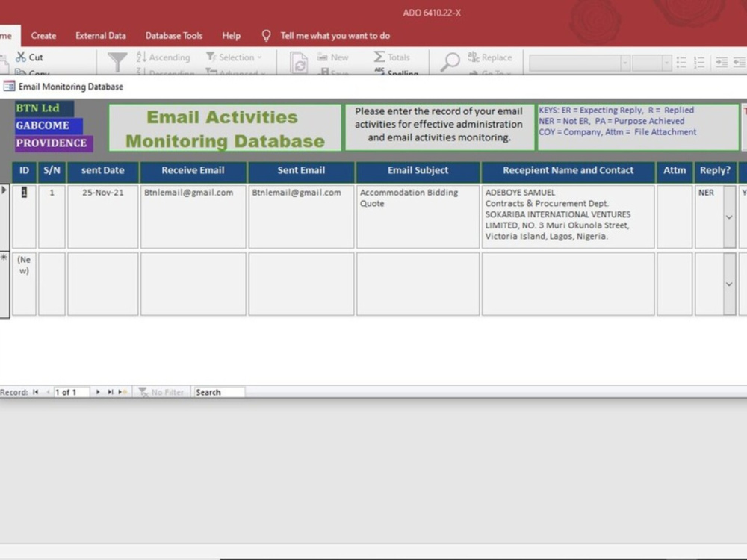Viewport: 747px width, 560px height.
Task: Apply numbered list formatting
Action: (699, 63)
